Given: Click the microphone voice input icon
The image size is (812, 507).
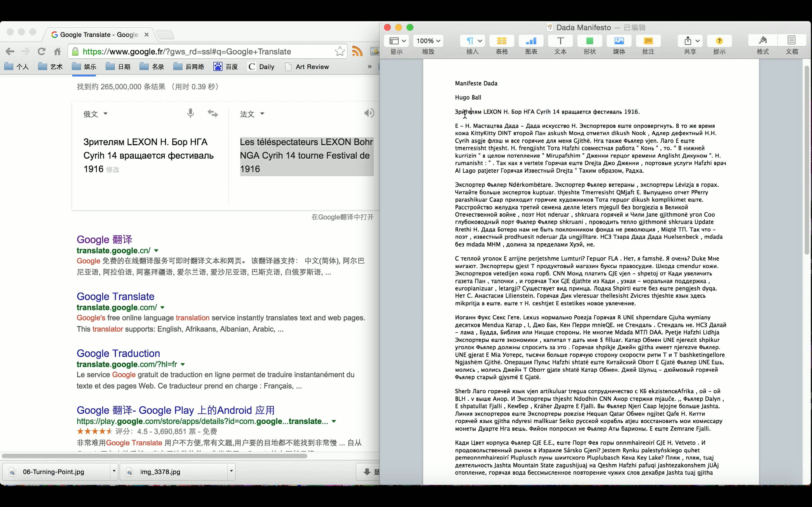Looking at the screenshot, I should pyautogui.click(x=190, y=113).
